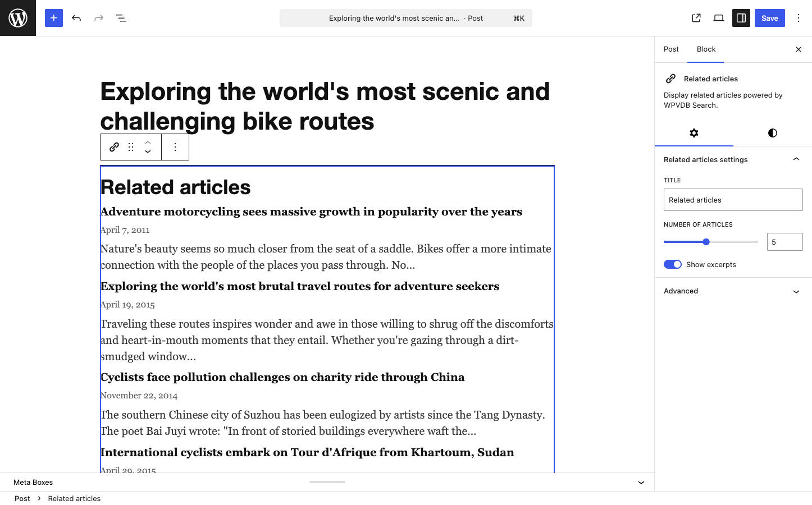Expand the Advanced panel

coord(733,291)
